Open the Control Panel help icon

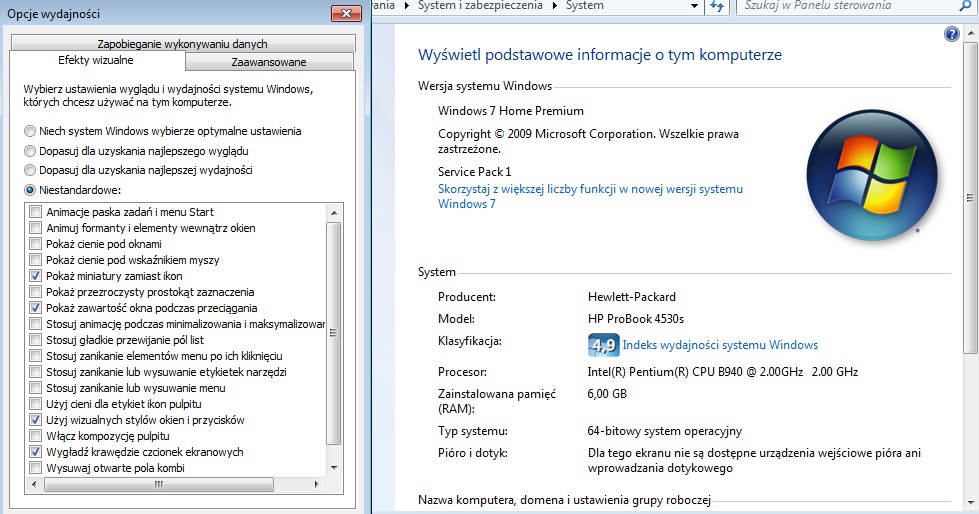pyautogui.click(x=952, y=34)
